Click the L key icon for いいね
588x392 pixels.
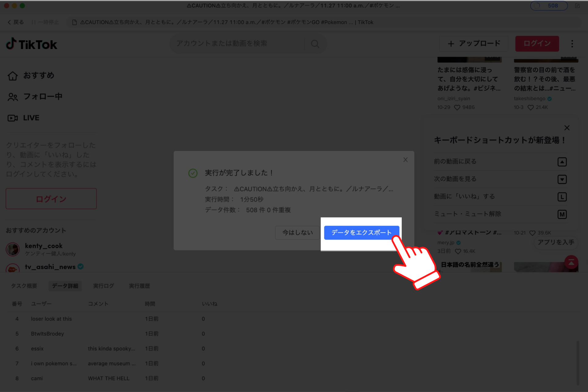click(562, 197)
